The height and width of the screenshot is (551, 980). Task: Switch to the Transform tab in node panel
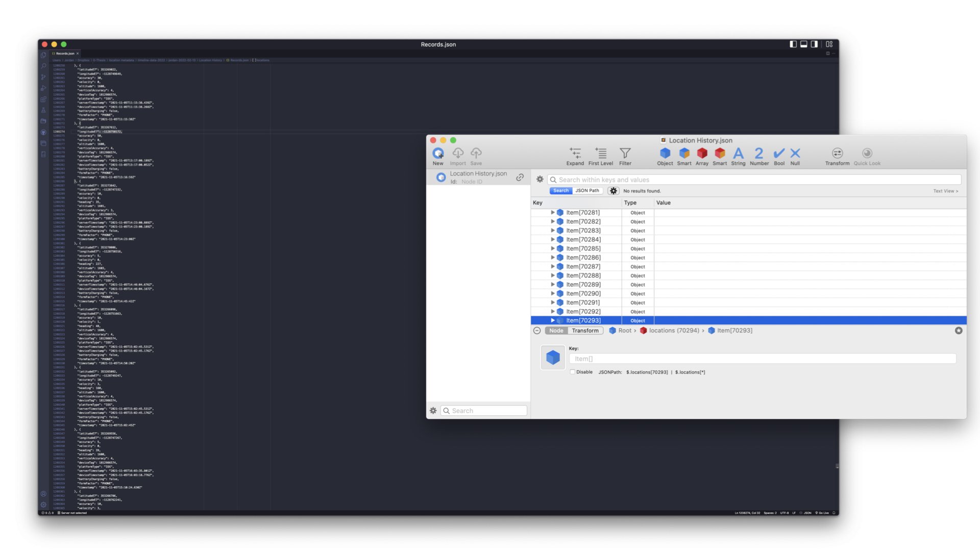click(585, 331)
